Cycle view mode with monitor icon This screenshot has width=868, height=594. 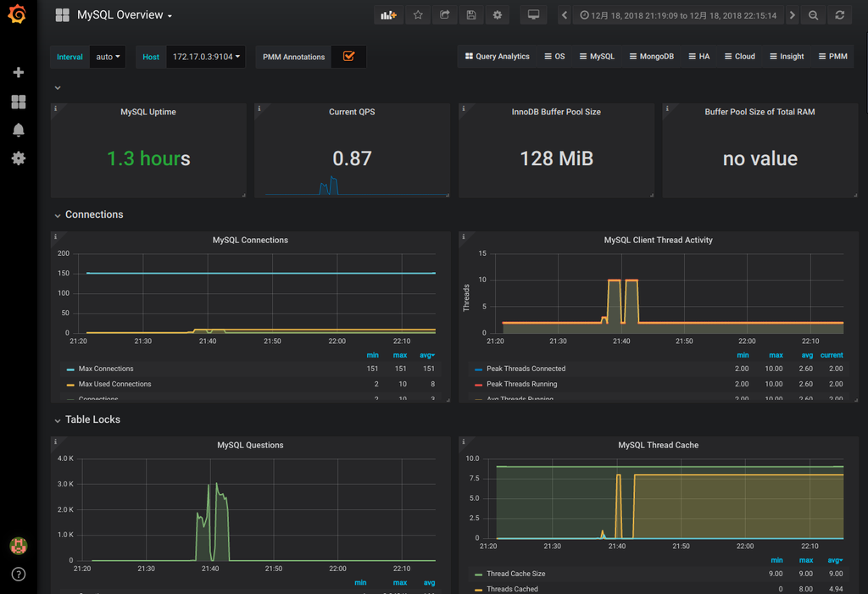pos(533,15)
